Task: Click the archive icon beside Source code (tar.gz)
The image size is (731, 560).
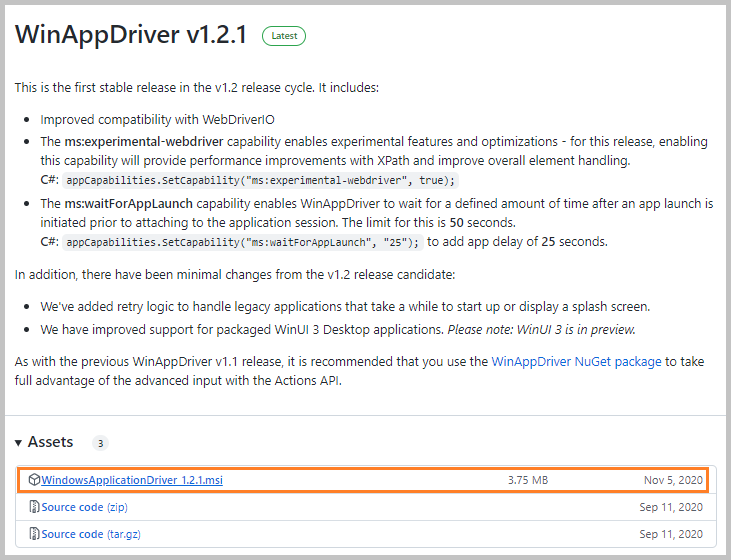Action: [x=34, y=533]
